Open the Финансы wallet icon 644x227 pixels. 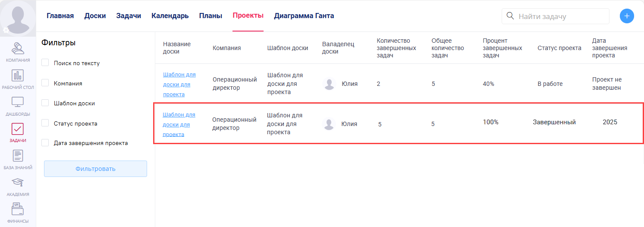tap(18, 209)
